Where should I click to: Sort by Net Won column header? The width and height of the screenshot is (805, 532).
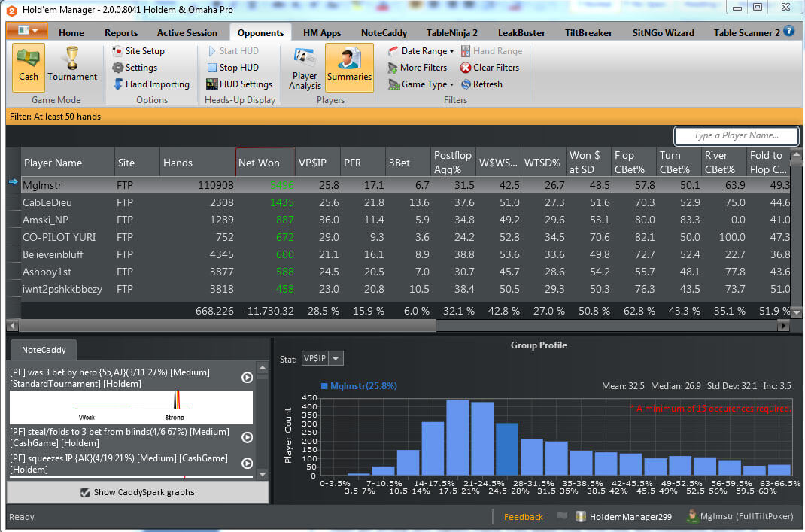click(266, 163)
